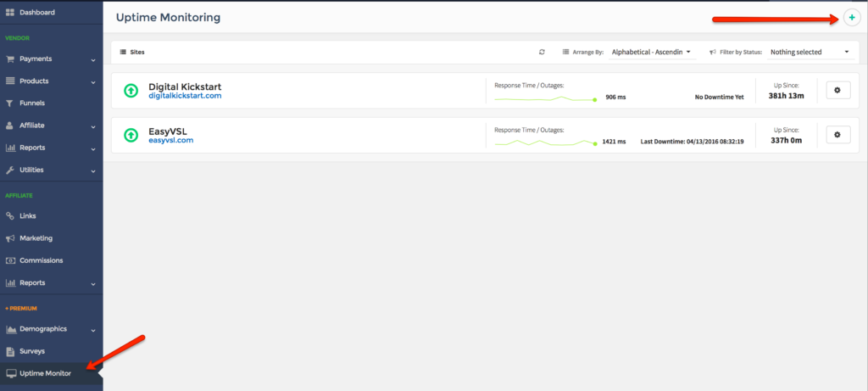Expand the vendor Reports submenu chevron
The height and width of the screenshot is (391, 868).
click(93, 148)
